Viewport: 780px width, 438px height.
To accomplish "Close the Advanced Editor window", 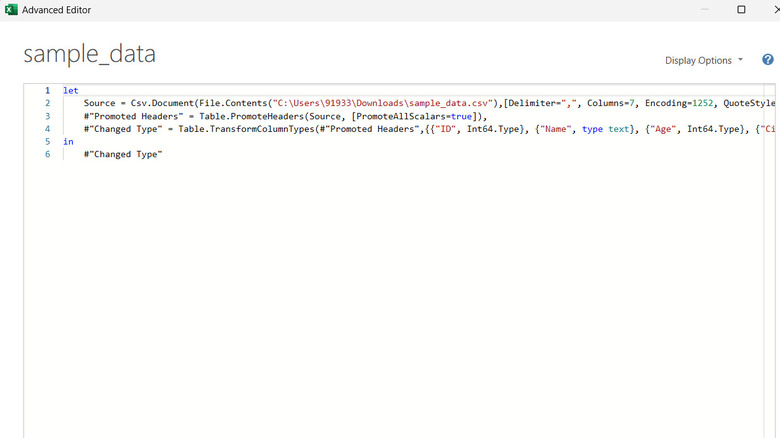I will pos(777,9).
